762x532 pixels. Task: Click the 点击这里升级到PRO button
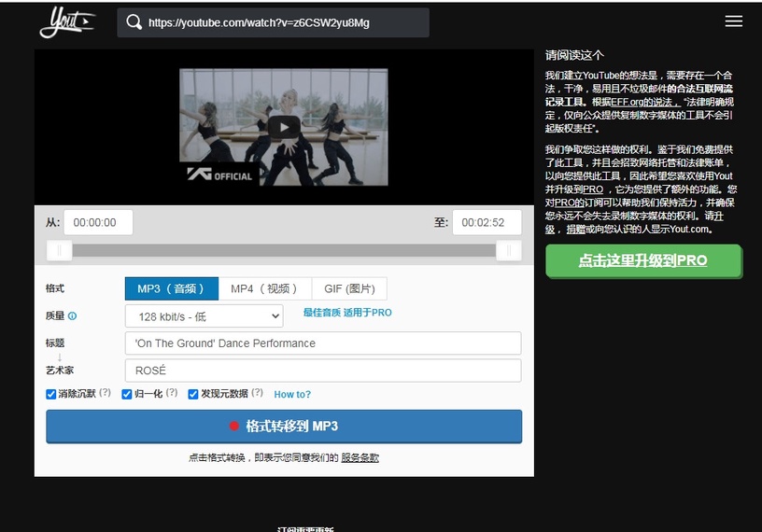tap(643, 260)
